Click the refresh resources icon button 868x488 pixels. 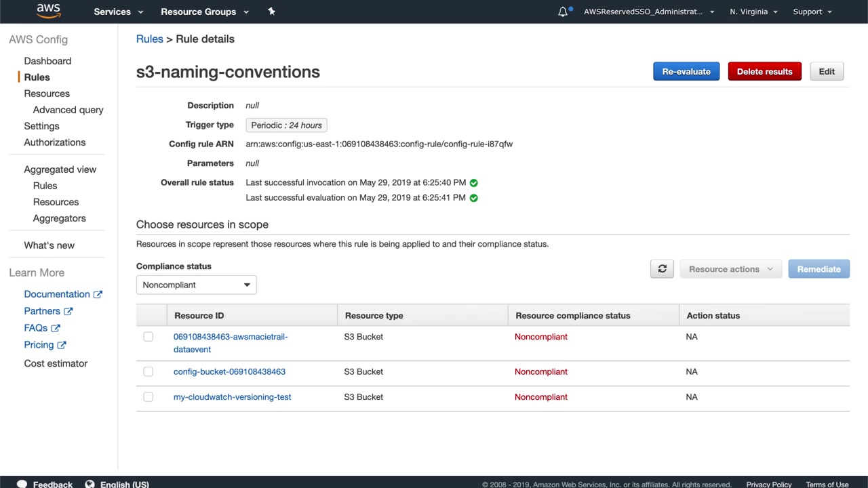(x=662, y=269)
